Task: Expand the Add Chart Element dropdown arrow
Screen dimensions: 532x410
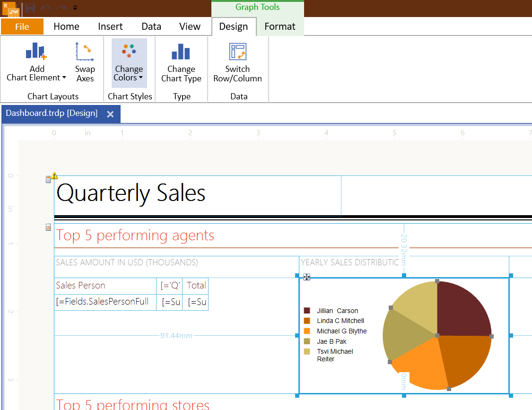Action: click(64, 78)
